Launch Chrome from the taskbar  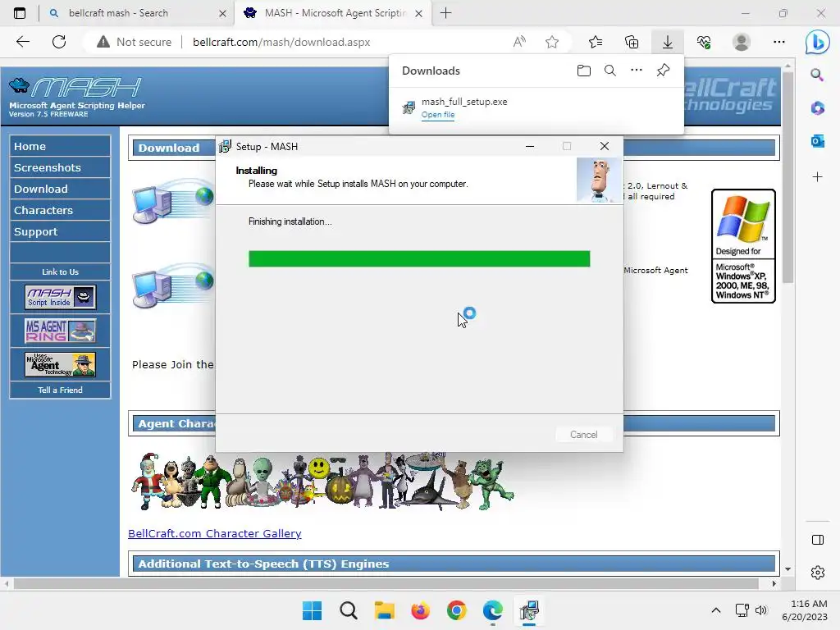tap(456, 610)
